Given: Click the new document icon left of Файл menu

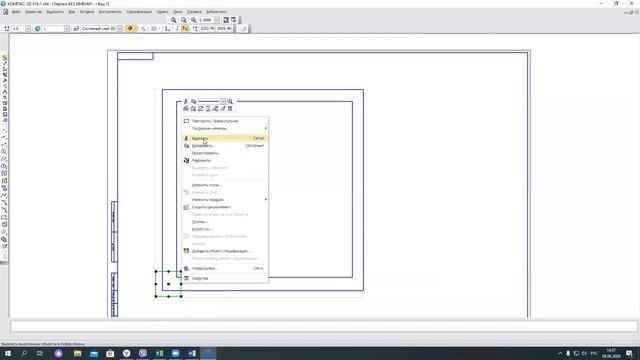Looking at the screenshot, I should click(6, 12).
